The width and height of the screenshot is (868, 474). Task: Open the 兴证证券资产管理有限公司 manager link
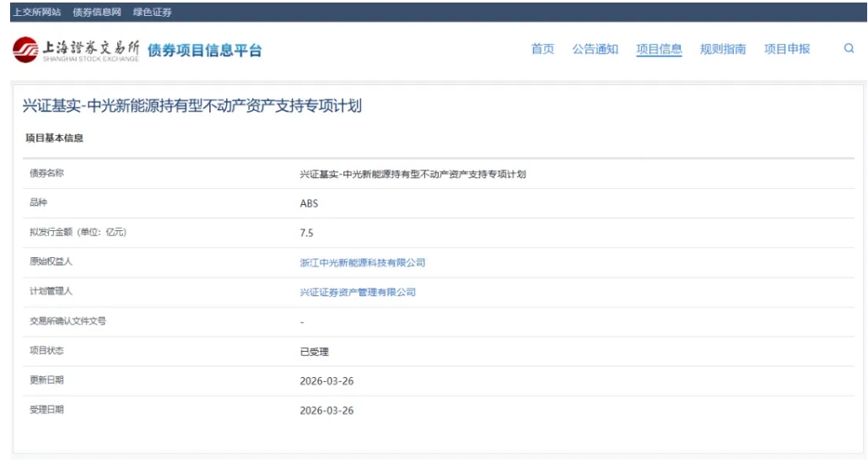click(x=358, y=292)
